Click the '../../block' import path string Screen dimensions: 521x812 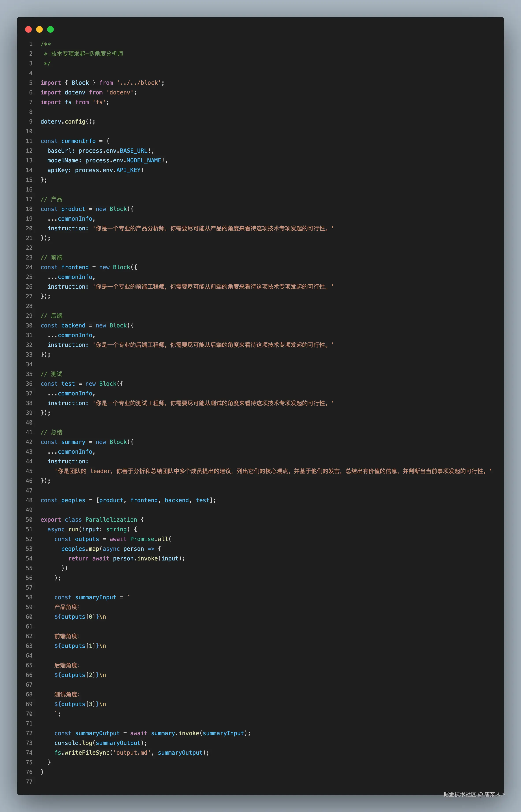pos(139,83)
